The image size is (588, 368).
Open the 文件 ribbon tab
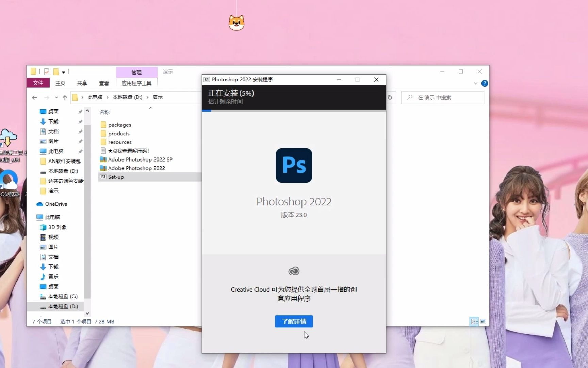[38, 83]
